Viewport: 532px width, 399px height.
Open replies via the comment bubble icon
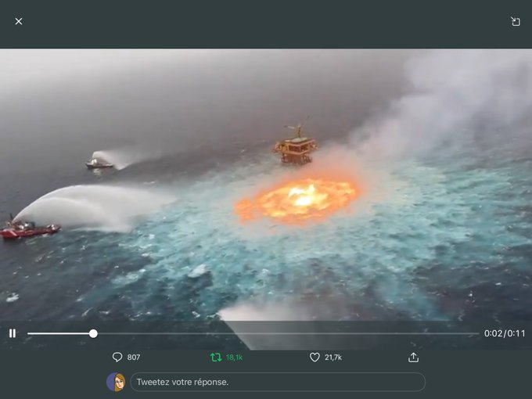(x=117, y=357)
